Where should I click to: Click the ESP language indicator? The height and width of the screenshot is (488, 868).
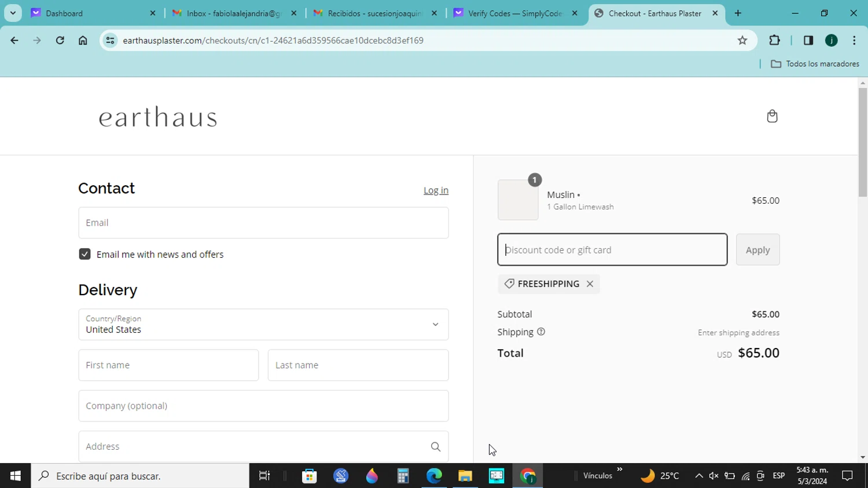pyautogui.click(x=779, y=476)
